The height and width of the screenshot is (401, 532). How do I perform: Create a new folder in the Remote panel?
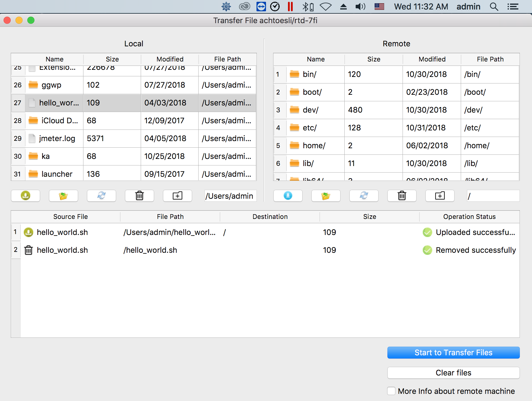pos(440,196)
